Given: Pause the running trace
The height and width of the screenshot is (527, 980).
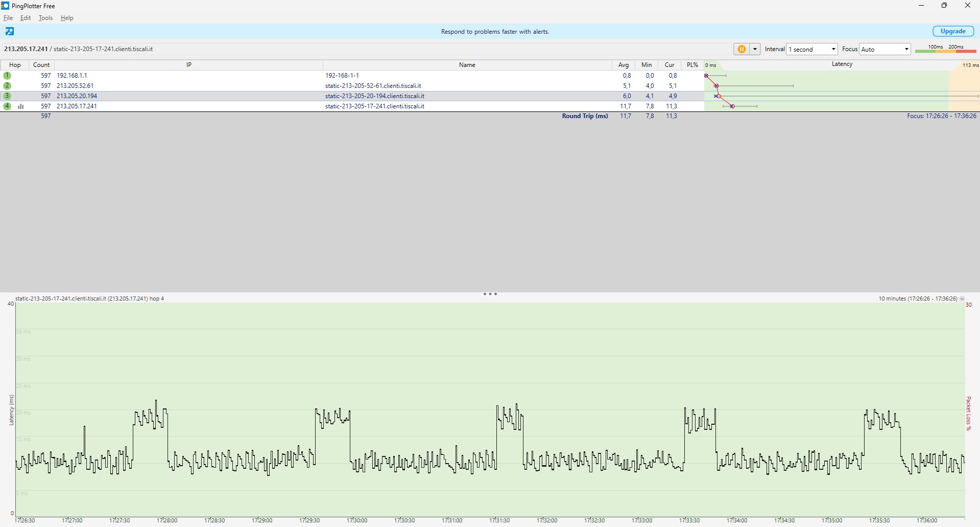Looking at the screenshot, I should 742,49.
